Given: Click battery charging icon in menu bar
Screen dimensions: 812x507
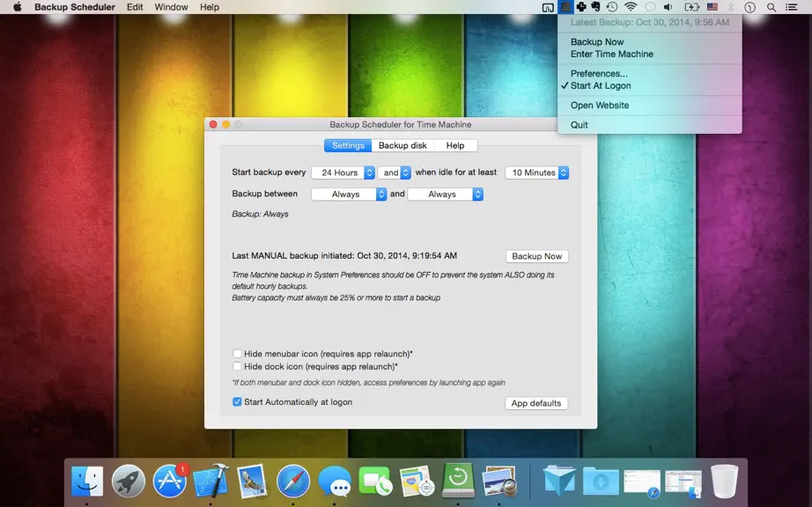Looking at the screenshot, I should 691,7.
